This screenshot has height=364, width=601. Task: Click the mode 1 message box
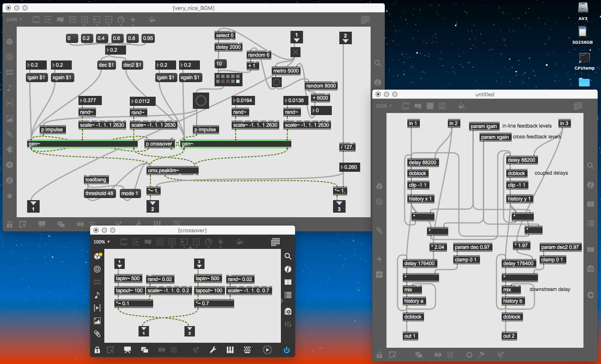(130, 193)
